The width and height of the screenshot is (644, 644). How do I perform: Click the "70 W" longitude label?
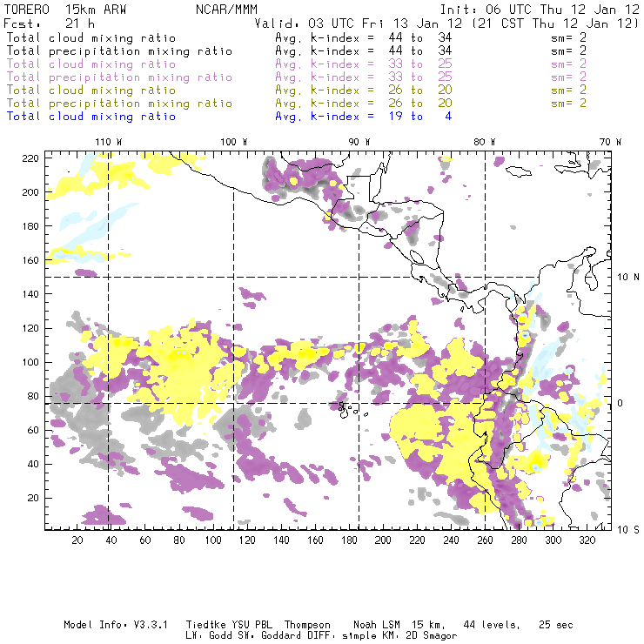tap(610, 142)
